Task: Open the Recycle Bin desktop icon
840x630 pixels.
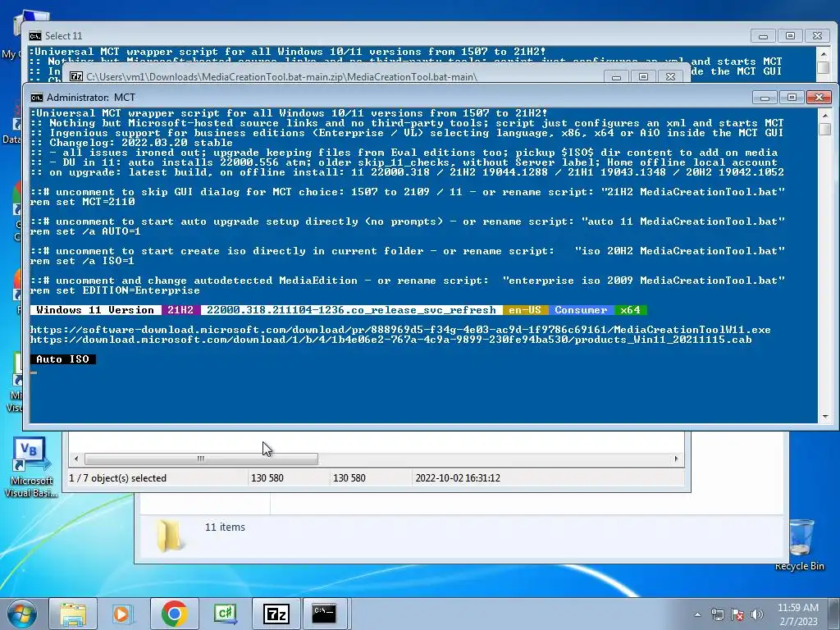Action: tap(800, 546)
